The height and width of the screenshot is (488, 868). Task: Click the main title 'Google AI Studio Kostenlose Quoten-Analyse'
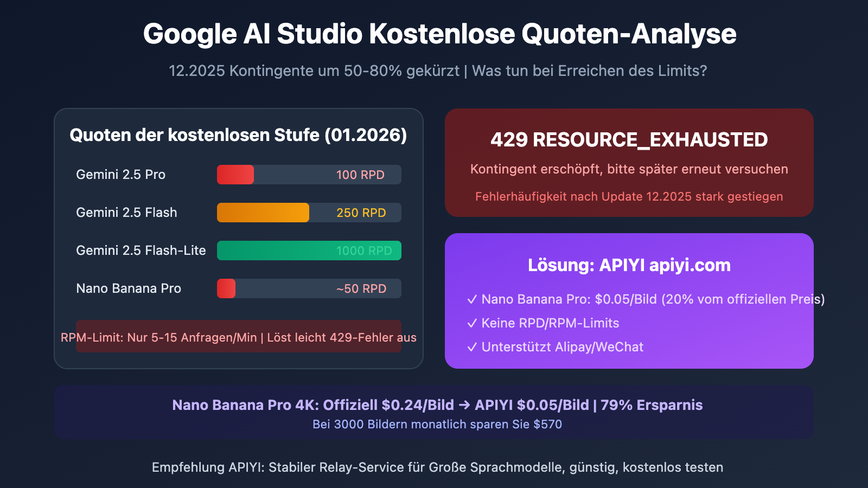tap(439, 34)
